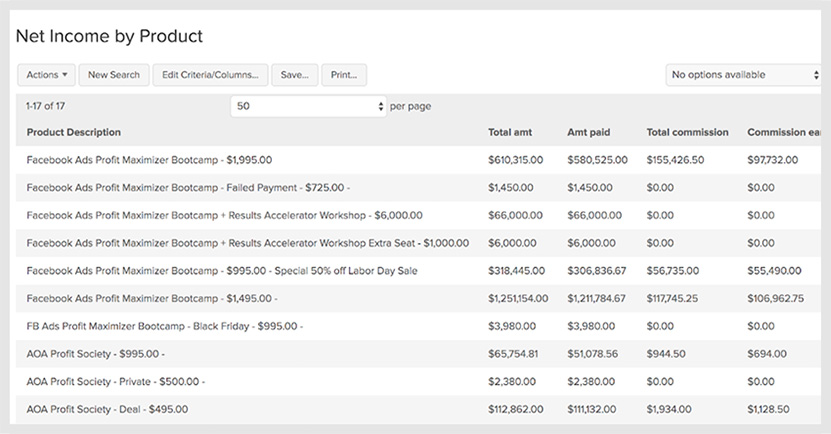Click the Save... button

(x=295, y=75)
